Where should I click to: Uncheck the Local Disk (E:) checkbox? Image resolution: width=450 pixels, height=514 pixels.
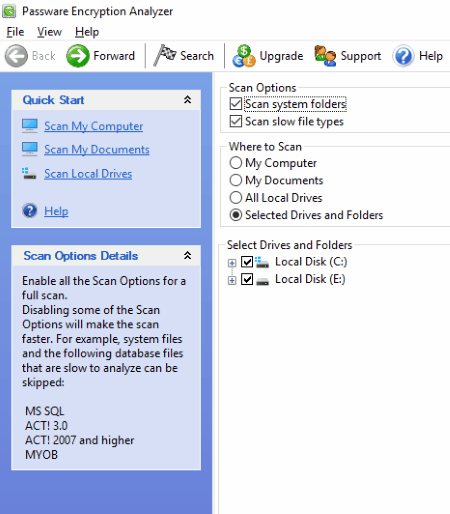point(247,279)
